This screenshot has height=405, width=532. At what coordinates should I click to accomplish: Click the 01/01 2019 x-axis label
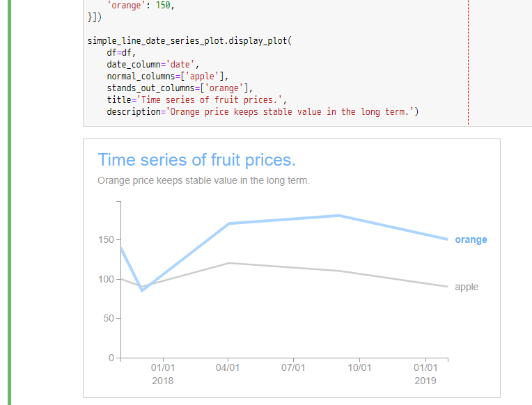[425, 374]
